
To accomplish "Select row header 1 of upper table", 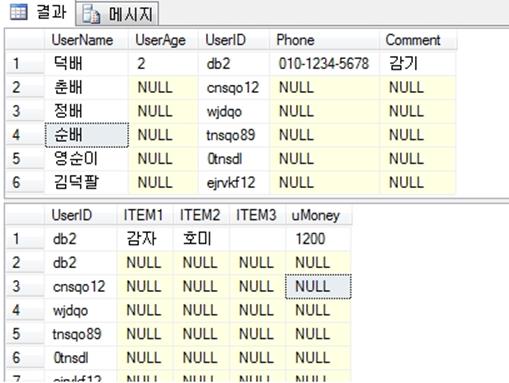I will point(24,63).
